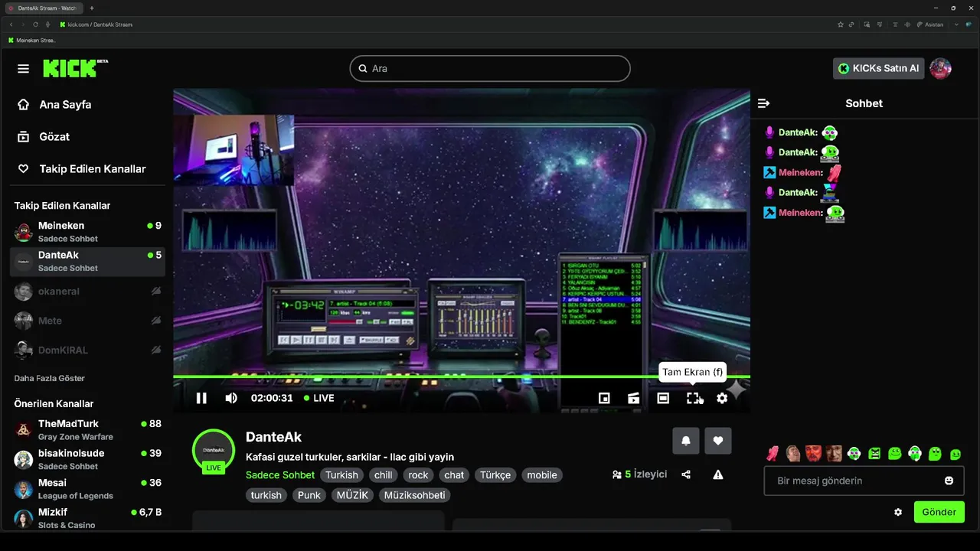Insert the angry green square emote
980x551 pixels.
(x=874, y=454)
